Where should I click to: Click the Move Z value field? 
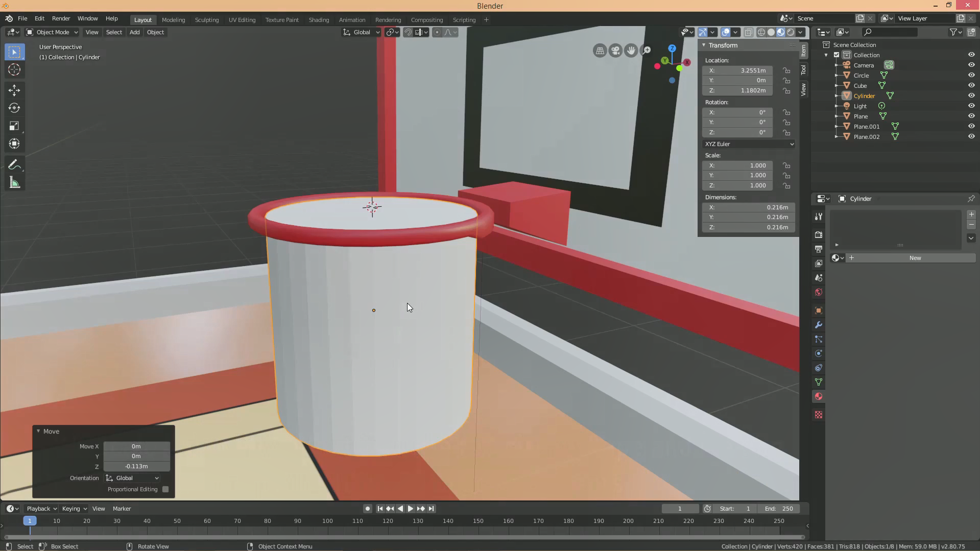click(x=136, y=466)
